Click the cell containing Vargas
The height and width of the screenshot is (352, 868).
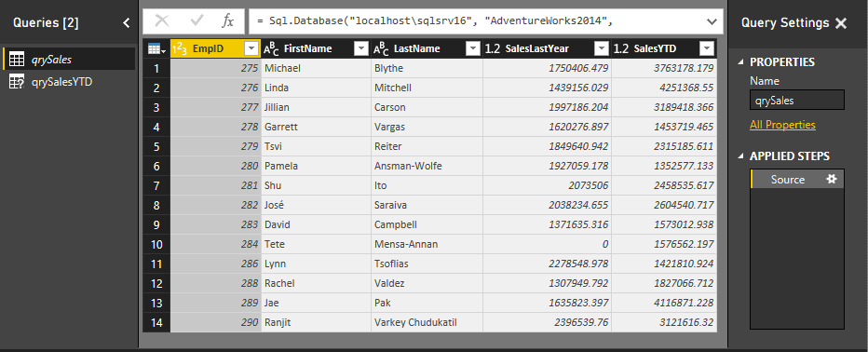[427, 127]
